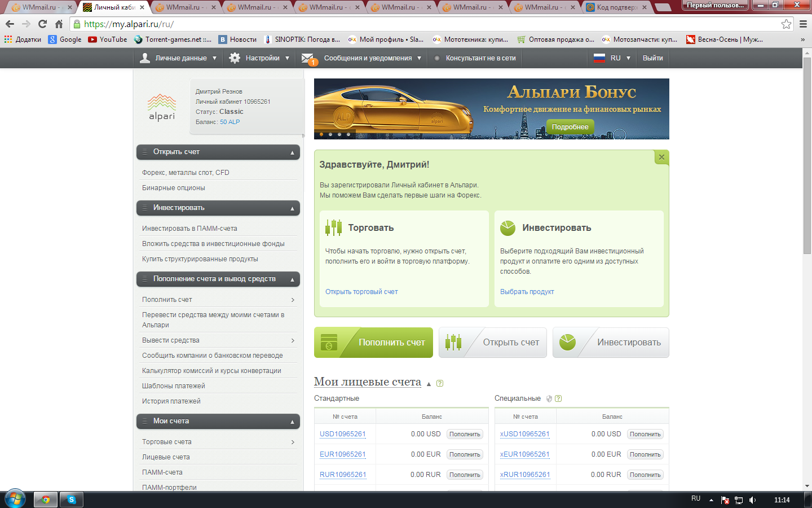The height and width of the screenshot is (508, 812).
Task: Collapse Мои лицевые счета heading triangle
Action: 429,384
